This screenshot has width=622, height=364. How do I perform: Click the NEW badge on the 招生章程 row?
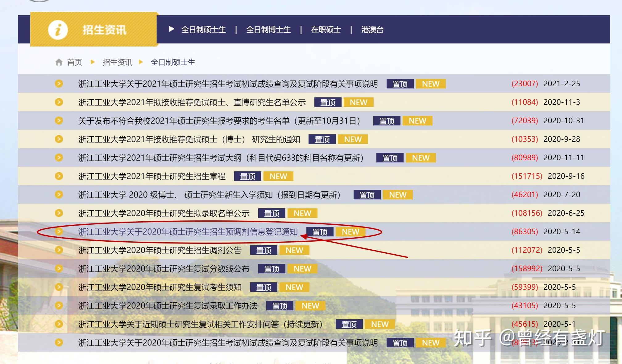278,176
